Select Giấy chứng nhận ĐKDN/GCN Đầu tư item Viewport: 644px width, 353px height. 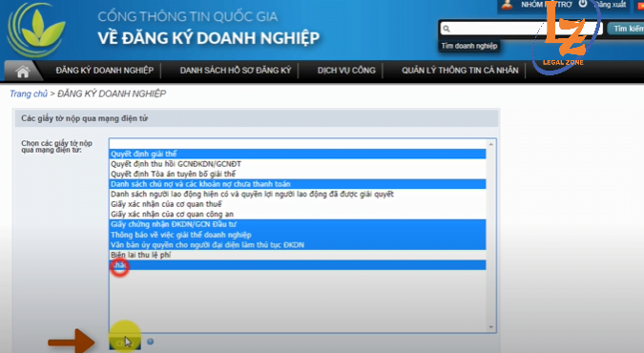click(x=298, y=224)
